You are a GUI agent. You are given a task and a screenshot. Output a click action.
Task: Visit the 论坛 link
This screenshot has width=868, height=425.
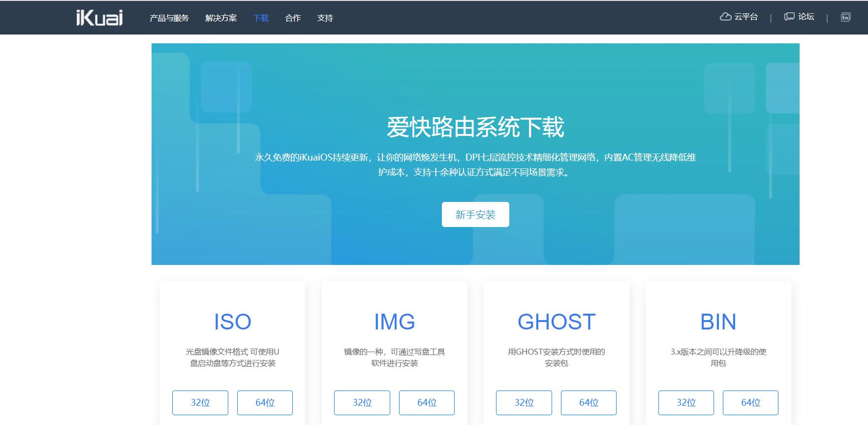tap(806, 17)
